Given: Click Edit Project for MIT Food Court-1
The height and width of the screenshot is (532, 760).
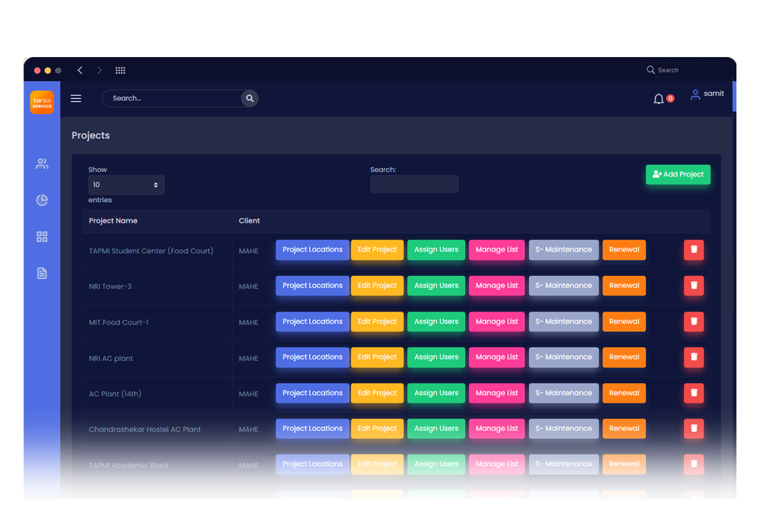Looking at the screenshot, I should coord(377,321).
